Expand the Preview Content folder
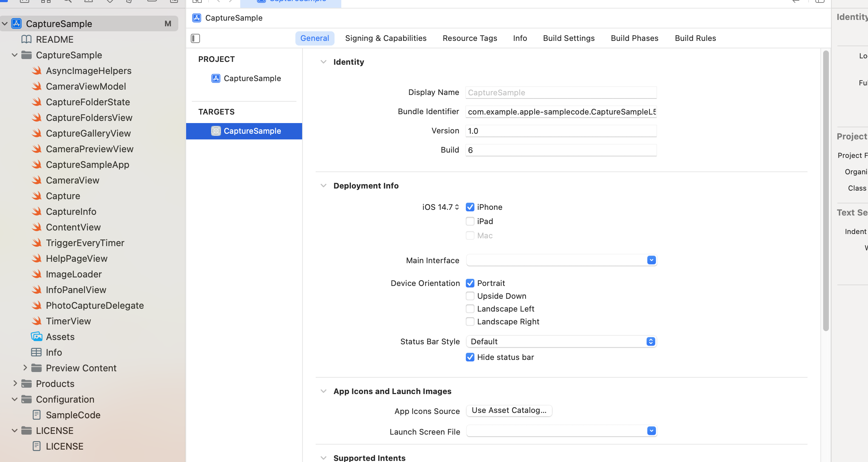Image resolution: width=868 pixels, height=462 pixels. coord(25,368)
